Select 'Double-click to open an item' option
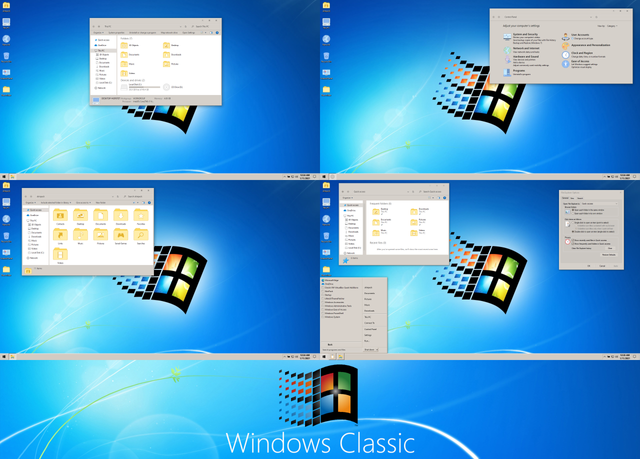 [x=593, y=232]
